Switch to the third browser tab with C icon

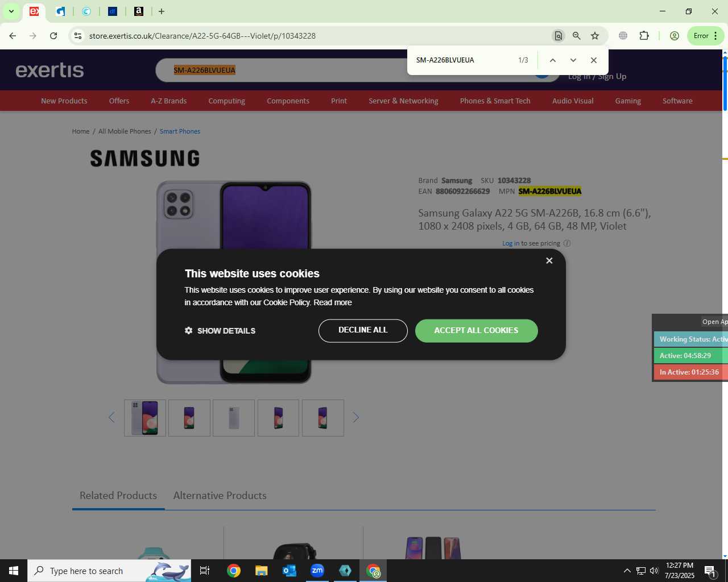(86, 11)
